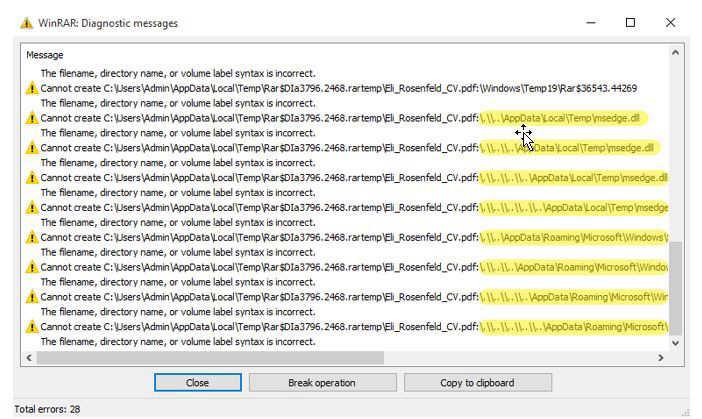Click the horizontal scrollbar right arrow
Image resolution: width=702 pixels, height=419 pixels.
(661, 357)
